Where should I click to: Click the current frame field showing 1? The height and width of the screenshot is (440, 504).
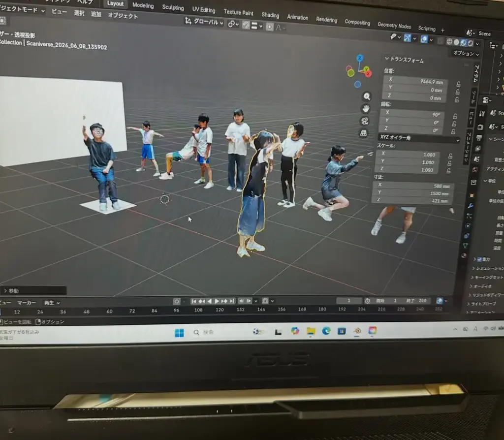tap(349, 301)
